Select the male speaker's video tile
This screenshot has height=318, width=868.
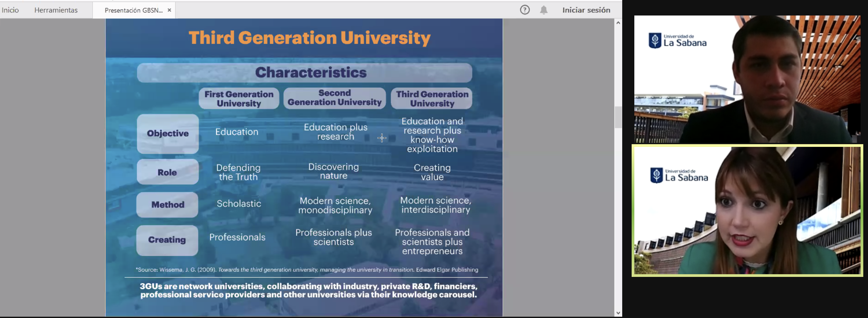(747, 79)
